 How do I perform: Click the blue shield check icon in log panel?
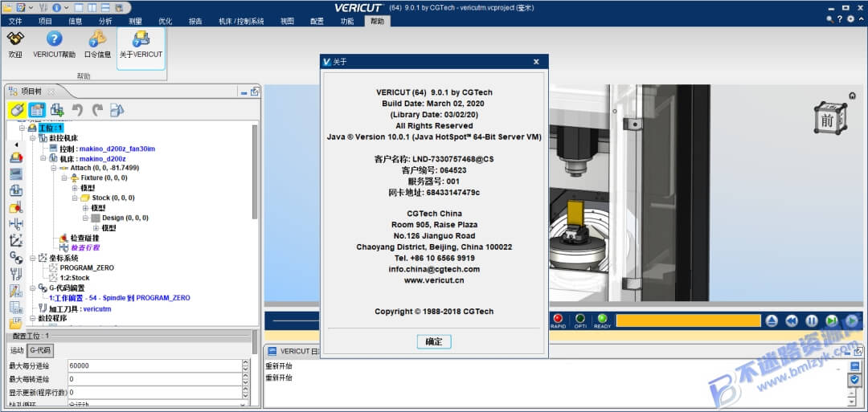[854, 380]
